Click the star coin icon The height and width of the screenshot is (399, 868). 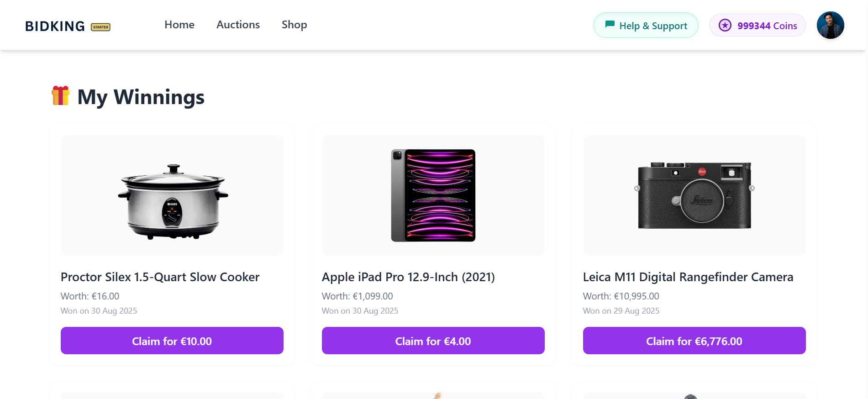tap(725, 25)
